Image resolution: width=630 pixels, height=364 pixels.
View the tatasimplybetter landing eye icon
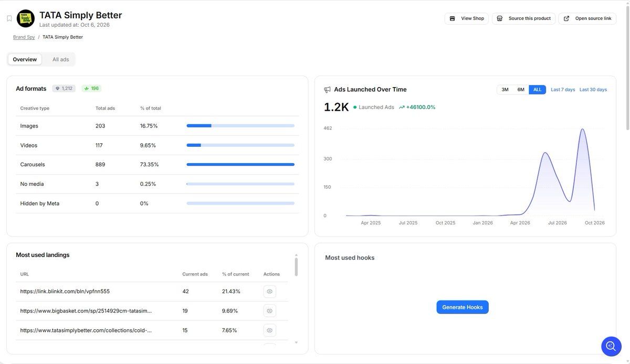(x=269, y=330)
